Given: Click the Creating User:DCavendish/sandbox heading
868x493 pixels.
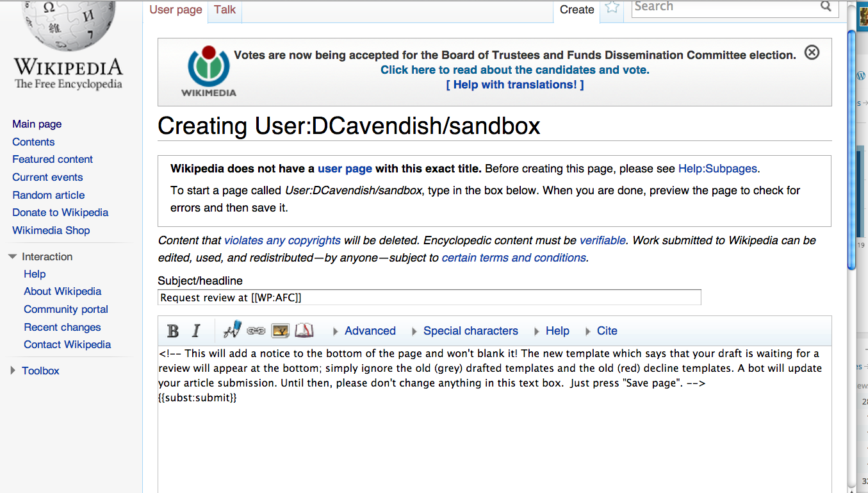Looking at the screenshot, I should pos(349,126).
